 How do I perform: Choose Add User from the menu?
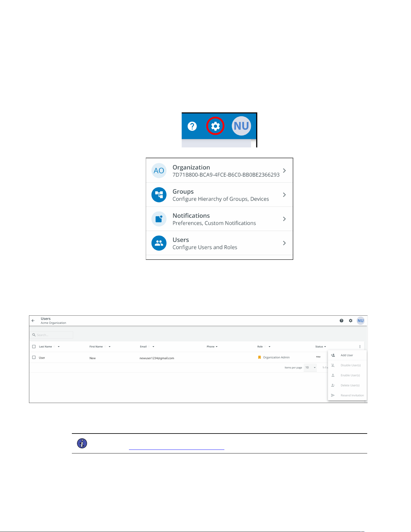347,355
